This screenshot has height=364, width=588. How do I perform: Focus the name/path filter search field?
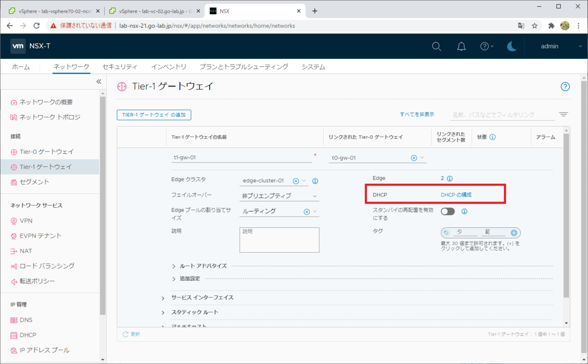tap(502, 115)
